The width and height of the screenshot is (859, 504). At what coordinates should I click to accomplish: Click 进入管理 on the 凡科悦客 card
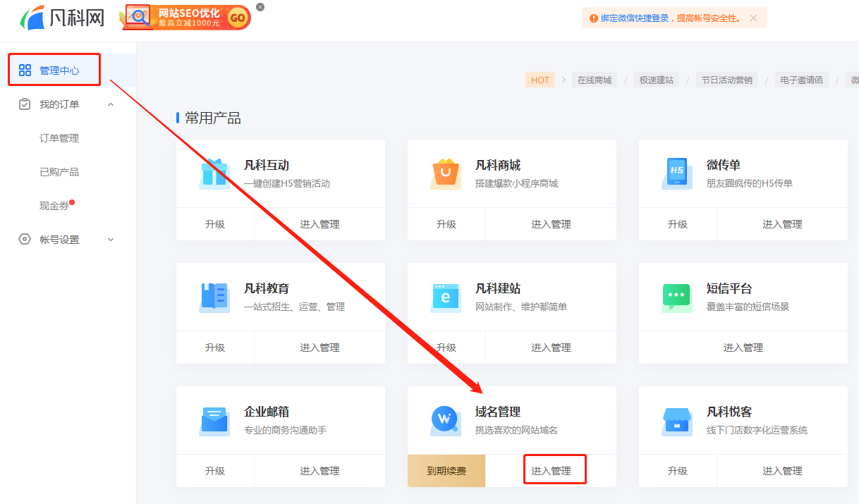click(x=782, y=471)
